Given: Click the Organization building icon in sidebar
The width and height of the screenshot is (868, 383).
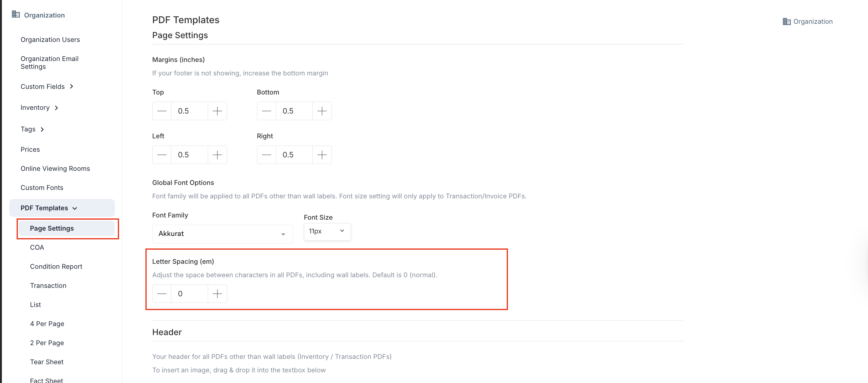Looking at the screenshot, I should tap(15, 14).
